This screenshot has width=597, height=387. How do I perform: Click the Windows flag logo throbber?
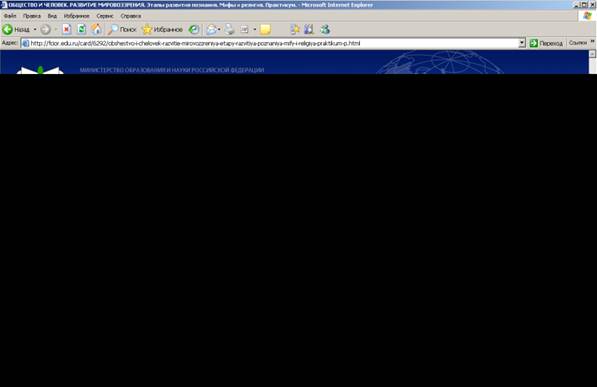click(x=587, y=16)
